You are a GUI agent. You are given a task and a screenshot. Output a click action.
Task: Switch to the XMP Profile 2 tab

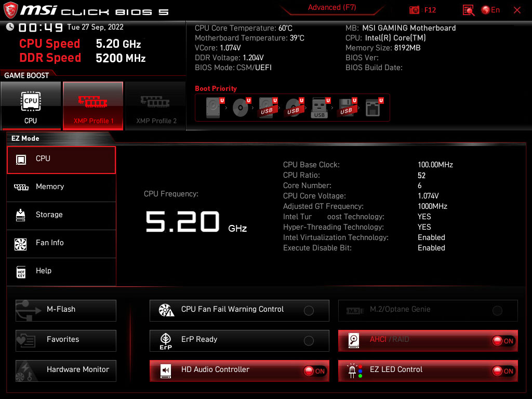click(155, 106)
